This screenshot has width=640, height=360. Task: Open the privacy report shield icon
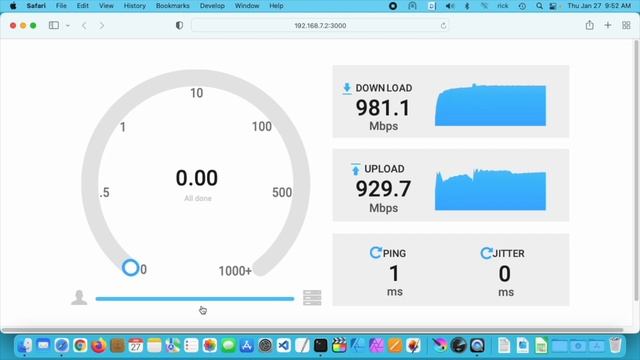(x=179, y=25)
